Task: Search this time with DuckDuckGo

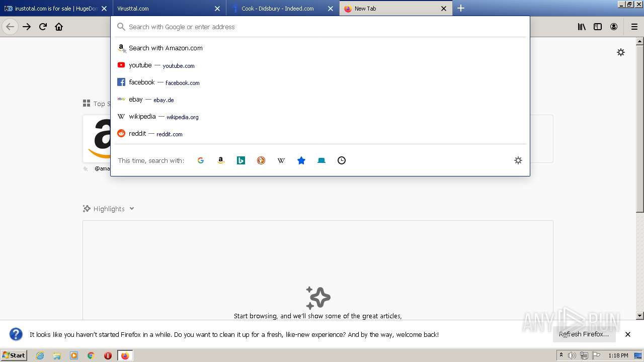Action: pos(261,160)
